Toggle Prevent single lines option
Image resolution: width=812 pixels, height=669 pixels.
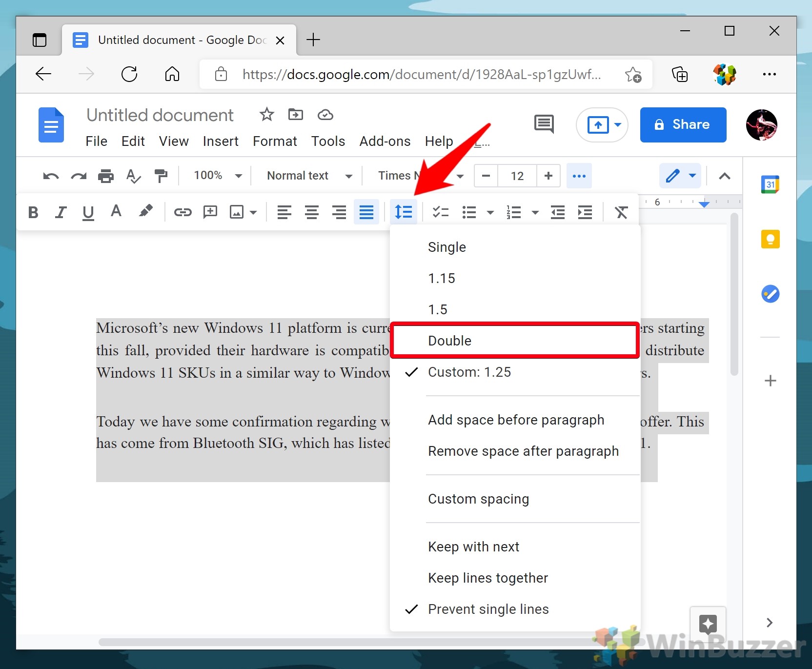pos(488,609)
